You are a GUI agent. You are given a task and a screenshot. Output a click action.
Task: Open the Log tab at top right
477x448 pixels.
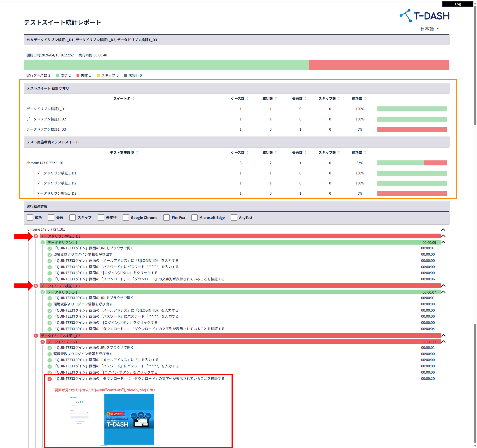(458, 4)
